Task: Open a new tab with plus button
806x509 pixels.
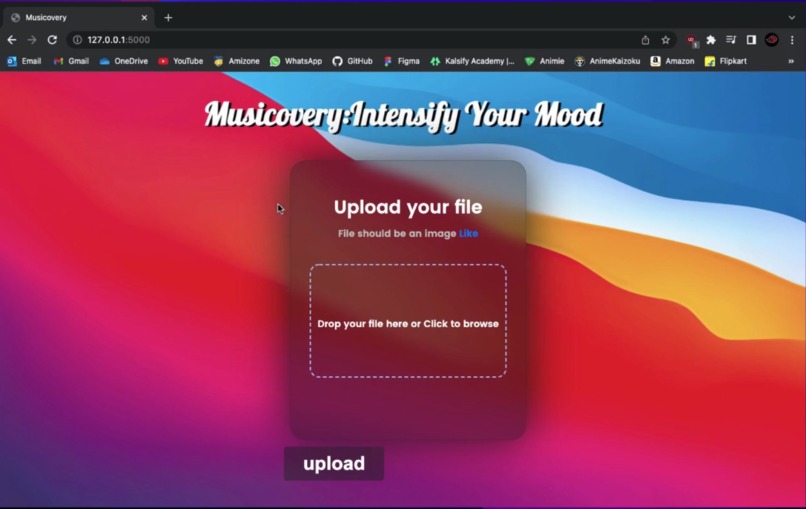Action: pyautogui.click(x=168, y=17)
